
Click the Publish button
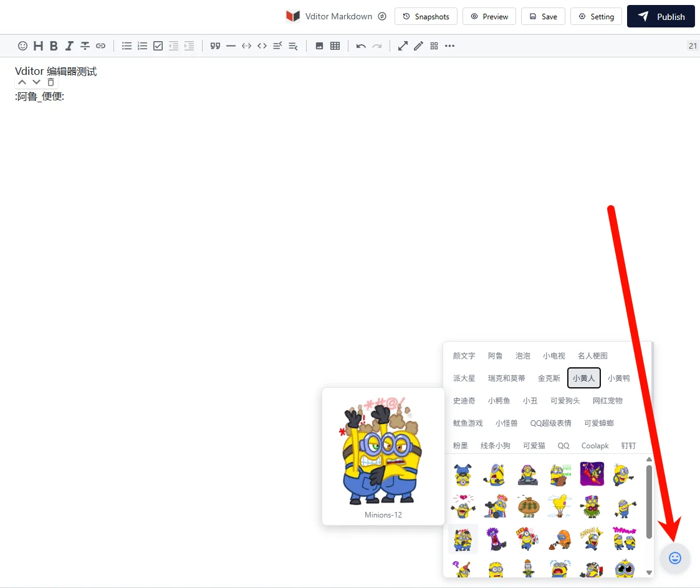point(661,16)
